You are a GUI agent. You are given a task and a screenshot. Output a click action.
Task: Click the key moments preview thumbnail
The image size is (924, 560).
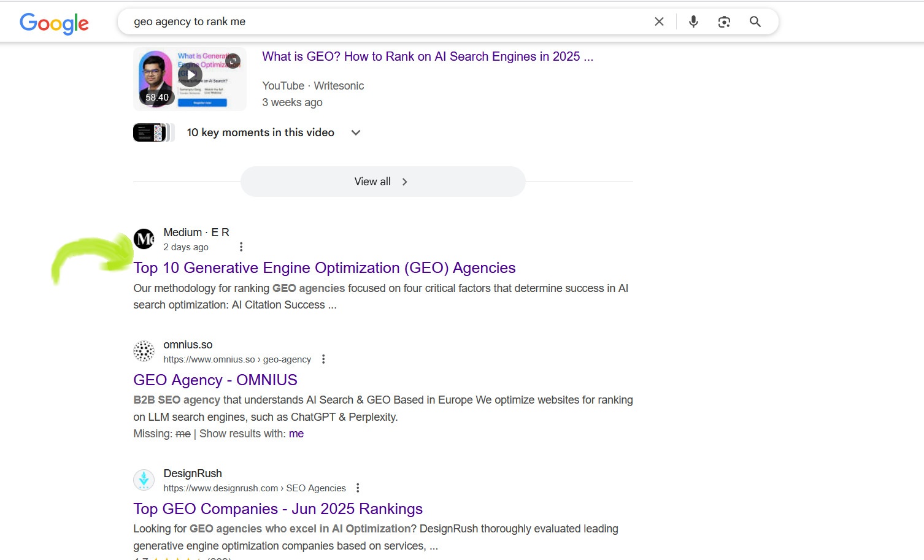153,132
